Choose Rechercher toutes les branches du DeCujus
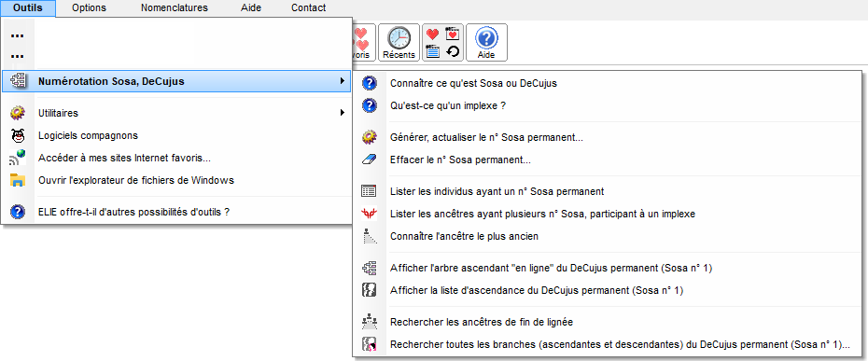This screenshot has width=868, height=361. point(607,344)
